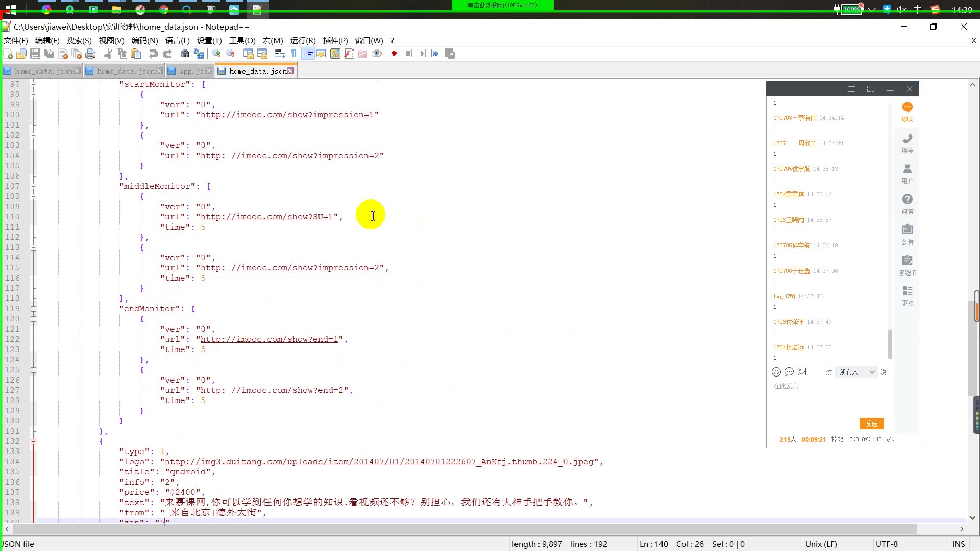The width and height of the screenshot is (980, 551).
Task: Click the New file toolbar icon
Action: pyautogui.click(x=8, y=54)
